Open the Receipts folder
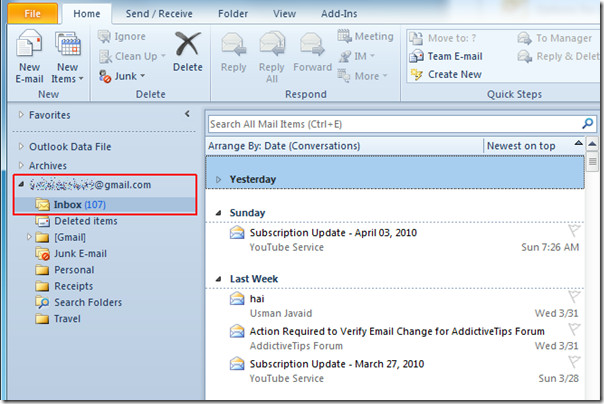604x404 pixels. (x=64, y=286)
